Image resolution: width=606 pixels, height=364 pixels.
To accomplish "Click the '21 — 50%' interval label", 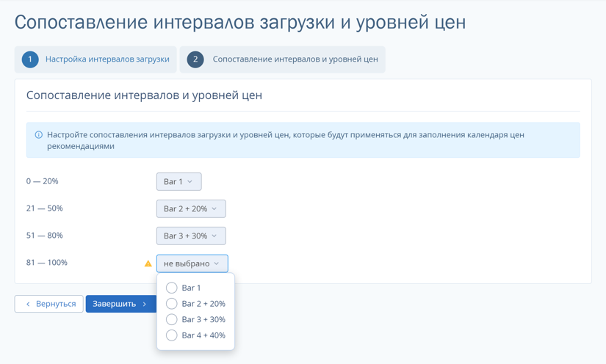I will [x=45, y=208].
